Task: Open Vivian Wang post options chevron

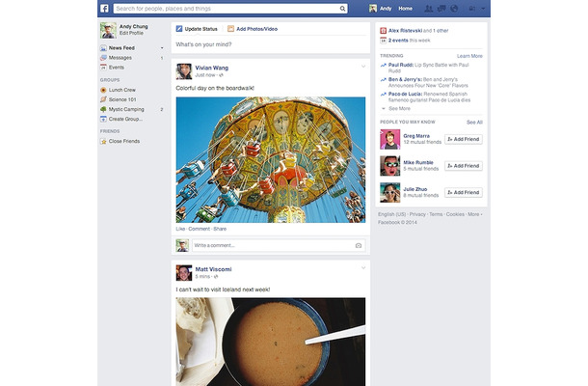Action: coord(363,67)
